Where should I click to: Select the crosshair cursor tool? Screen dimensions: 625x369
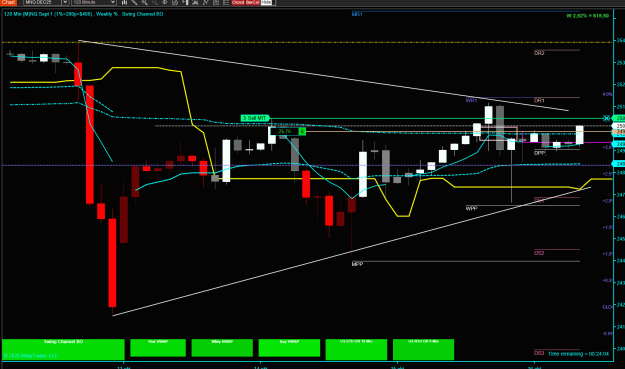(x=165, y=2)
